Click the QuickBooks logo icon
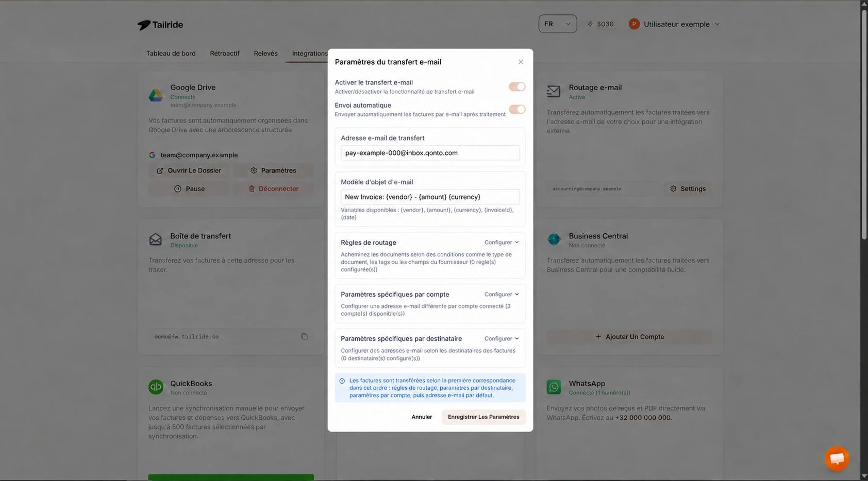The height and width of the screenshot is (481, 868). point(156,387)
